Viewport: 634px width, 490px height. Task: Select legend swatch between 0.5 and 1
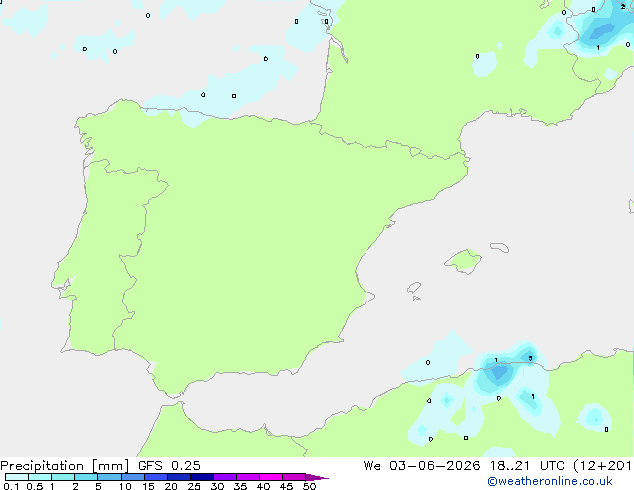(40, 477)
